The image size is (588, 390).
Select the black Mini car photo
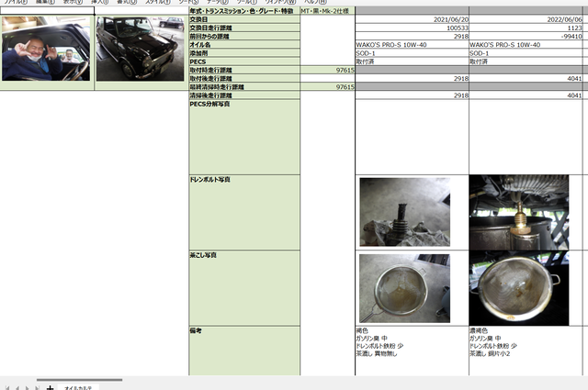point(140,49)
